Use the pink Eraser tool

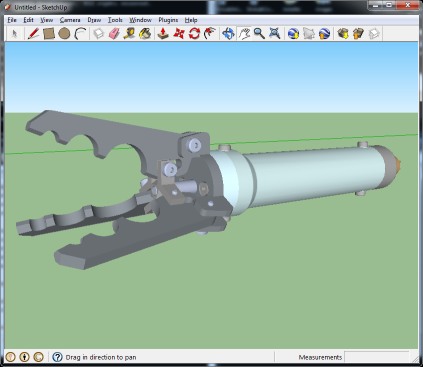tap(114, 34)
